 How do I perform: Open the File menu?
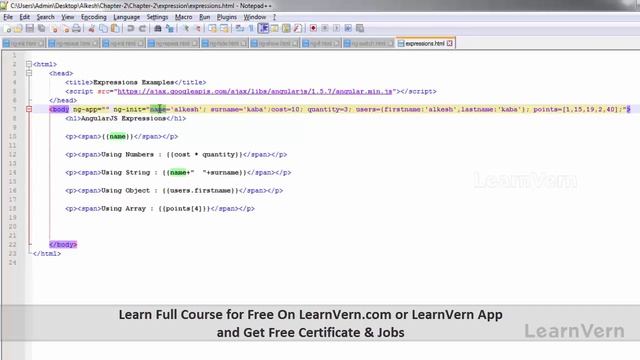(8, 17)
